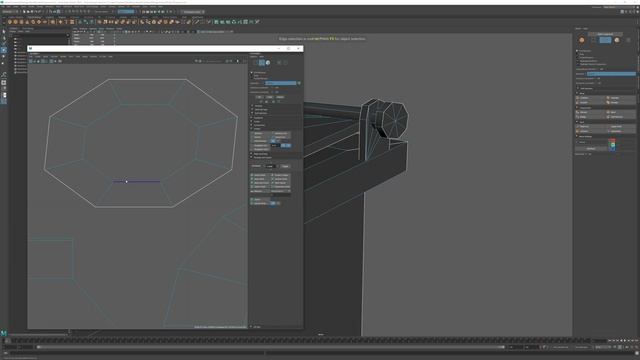Screen dimensions: 640x360
Task: Click the Maya logo icon at bottom-left
Action: (x=4, y=333)
